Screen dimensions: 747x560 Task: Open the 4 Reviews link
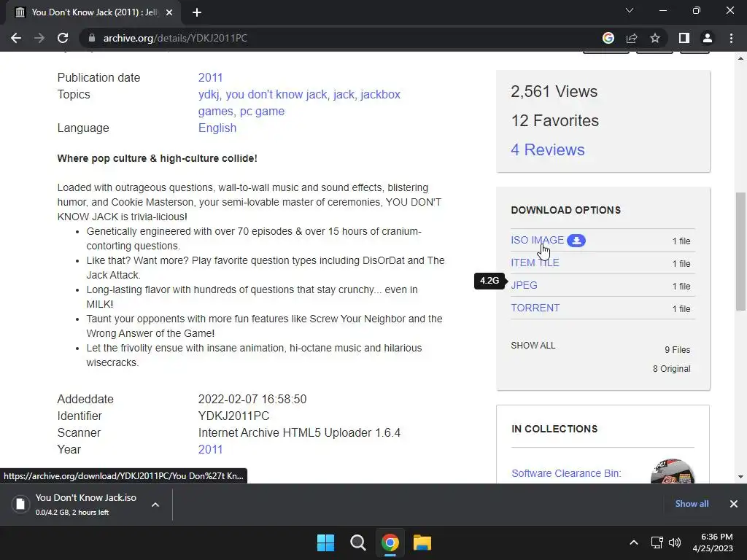pos(547,150)
